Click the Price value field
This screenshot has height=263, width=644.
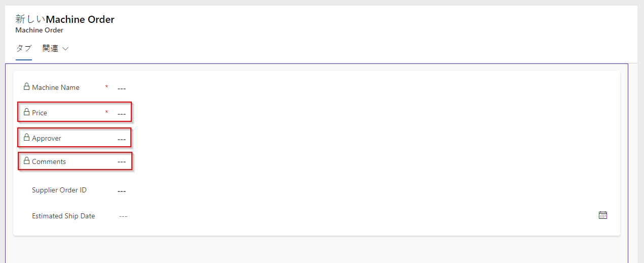122,114
